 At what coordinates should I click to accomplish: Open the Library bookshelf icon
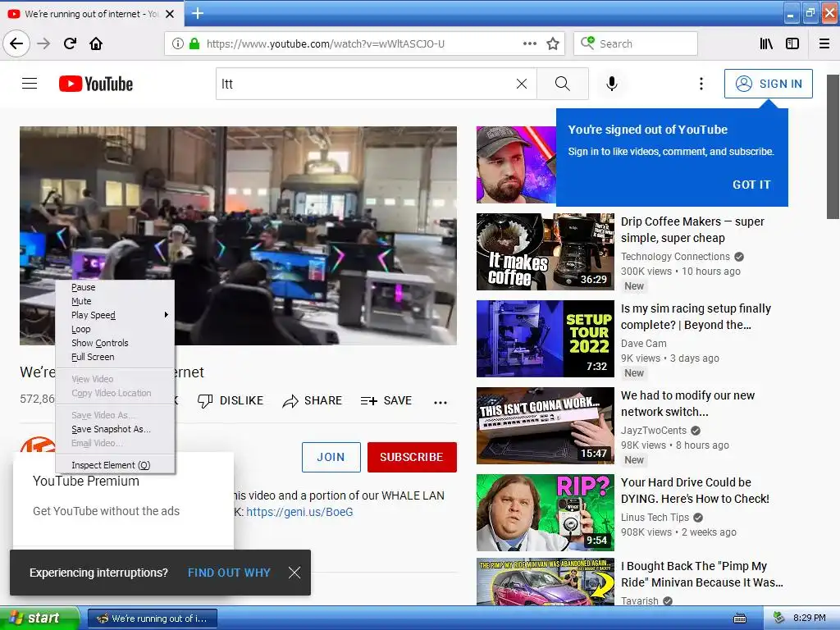(766, 43)
